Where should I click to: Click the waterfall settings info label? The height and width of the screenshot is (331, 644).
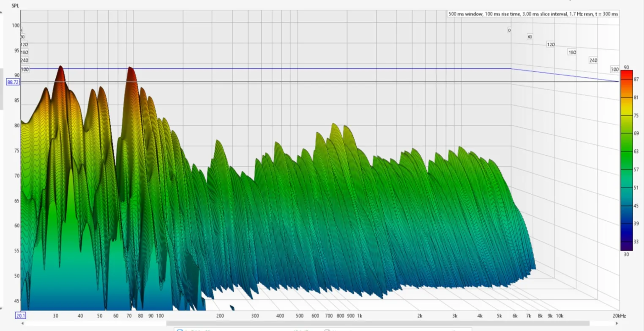[533, 14]
